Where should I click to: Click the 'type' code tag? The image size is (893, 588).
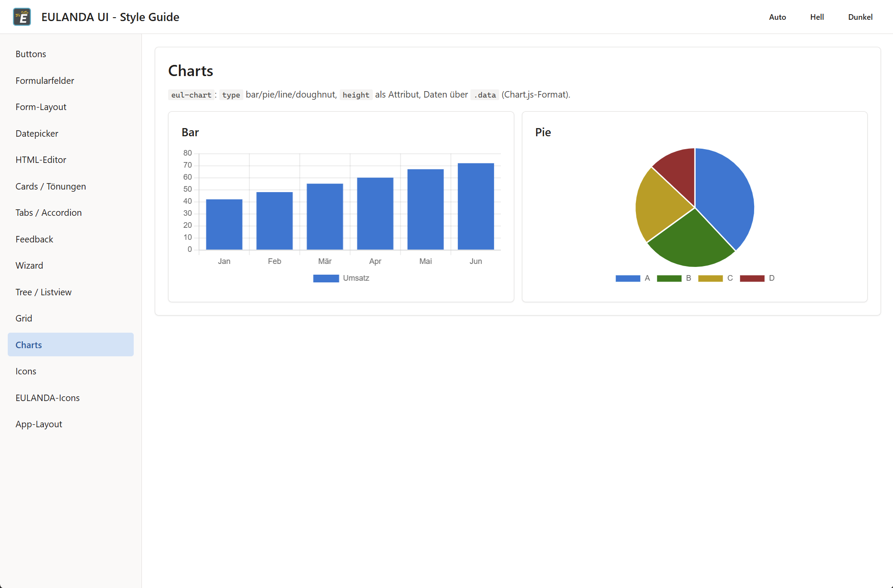click(x=231, y=95)
